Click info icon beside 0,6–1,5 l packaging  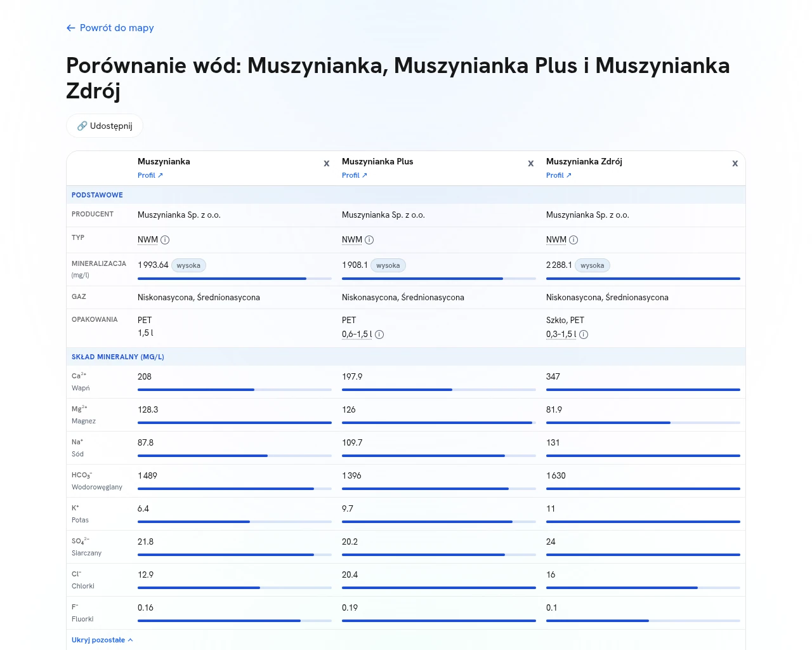[379, 335]
